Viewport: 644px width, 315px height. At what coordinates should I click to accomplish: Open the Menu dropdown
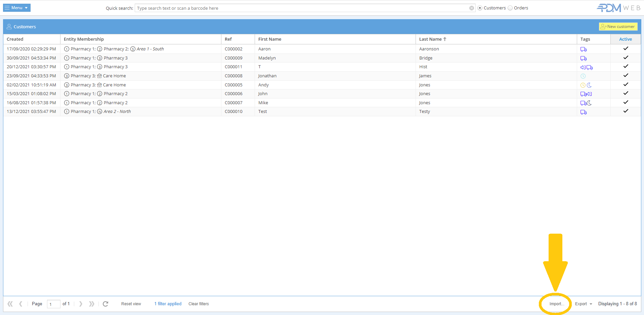17,8
